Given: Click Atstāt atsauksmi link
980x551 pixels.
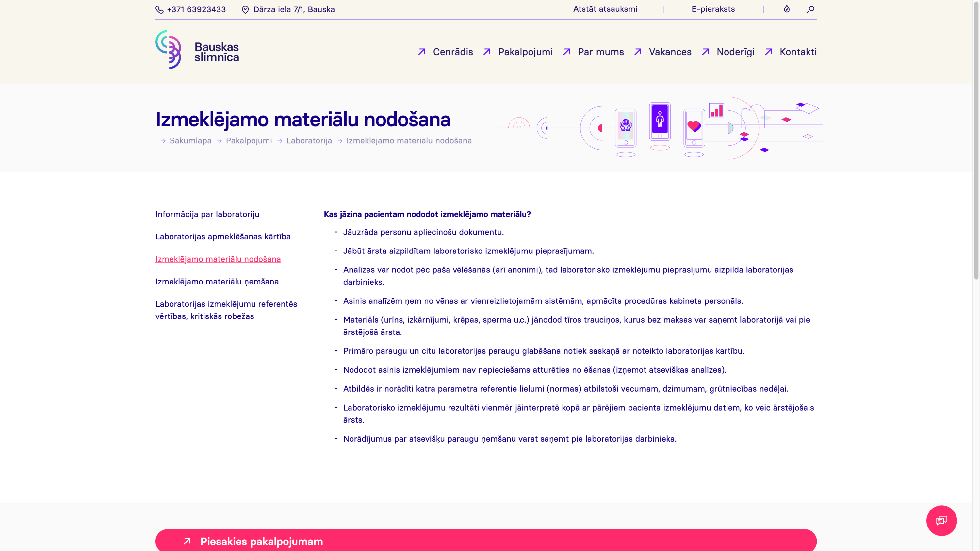Looking at the screenshot, I should point(605,9).
